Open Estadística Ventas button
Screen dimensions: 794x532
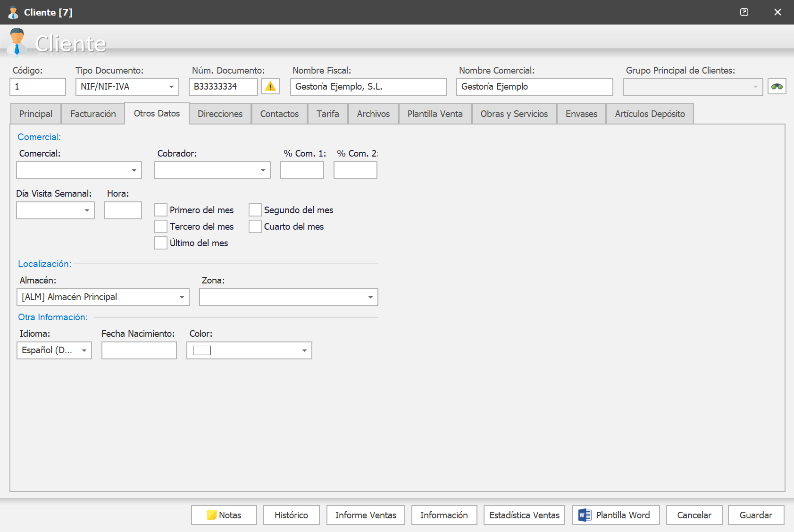click(524, 515)
